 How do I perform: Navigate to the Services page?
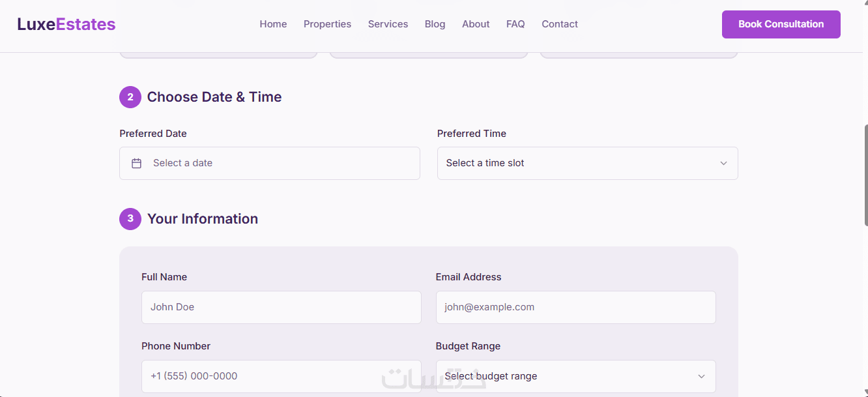pos(388,24)
